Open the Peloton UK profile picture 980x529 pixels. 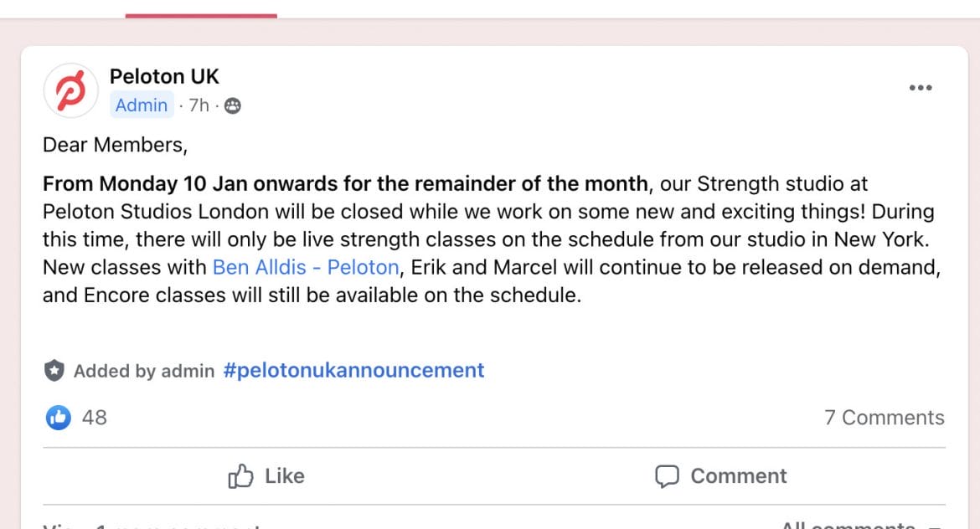point(70,90)
